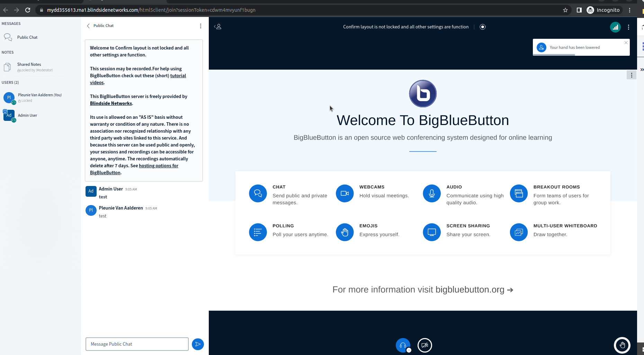Open the Chrome three-dot menu

coord(630,10)
